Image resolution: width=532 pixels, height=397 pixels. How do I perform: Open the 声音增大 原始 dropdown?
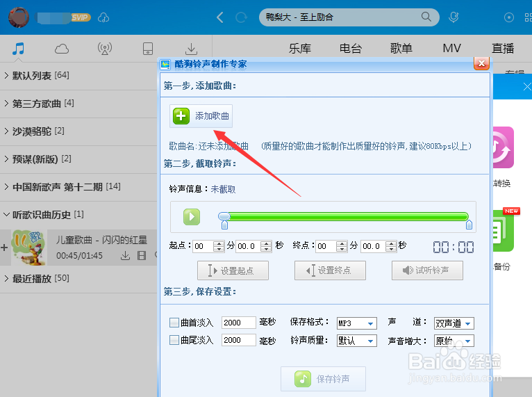(x=454, y=341)
